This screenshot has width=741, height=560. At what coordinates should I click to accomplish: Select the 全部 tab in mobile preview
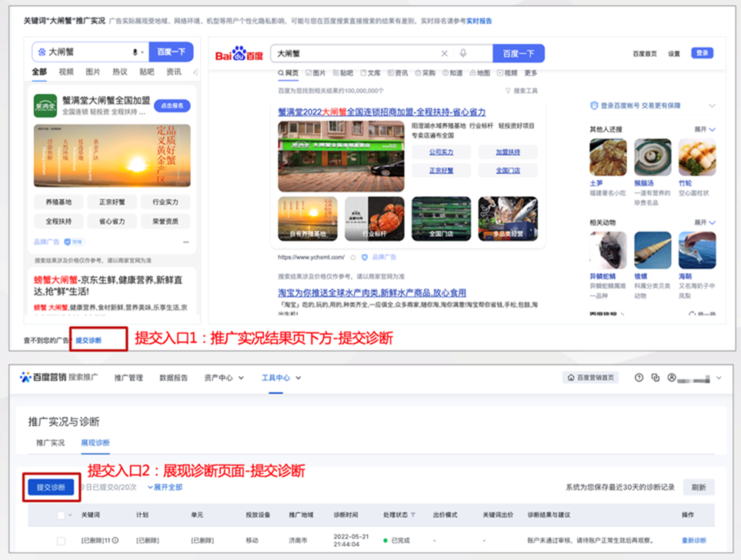click(x=39, y=72)
